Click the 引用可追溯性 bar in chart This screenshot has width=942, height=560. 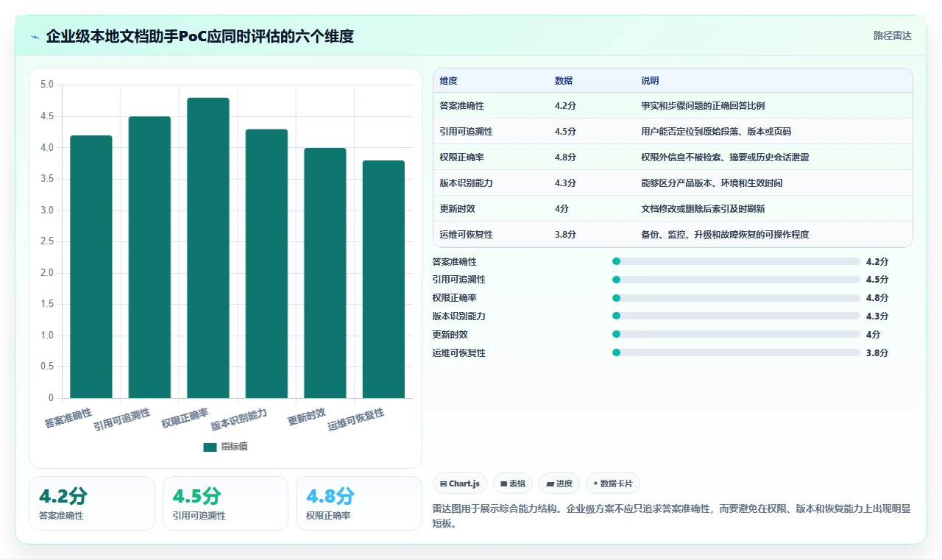click(x=149, y=257)
